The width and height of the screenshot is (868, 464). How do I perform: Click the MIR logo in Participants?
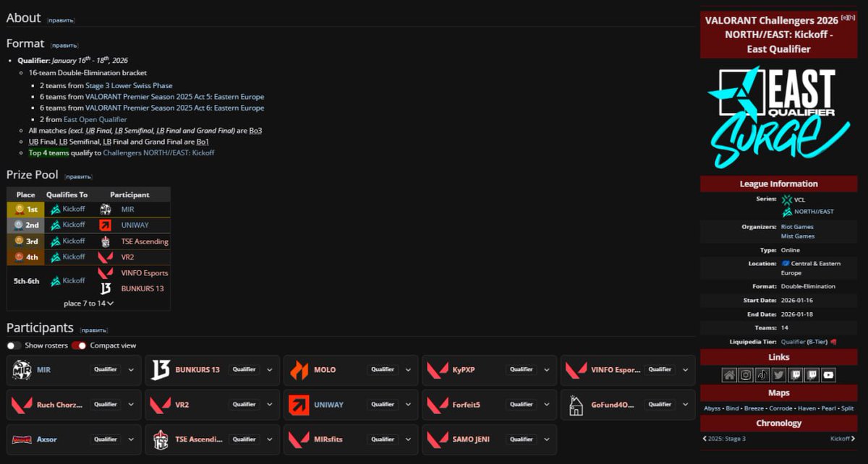click(x=22, y=370)
